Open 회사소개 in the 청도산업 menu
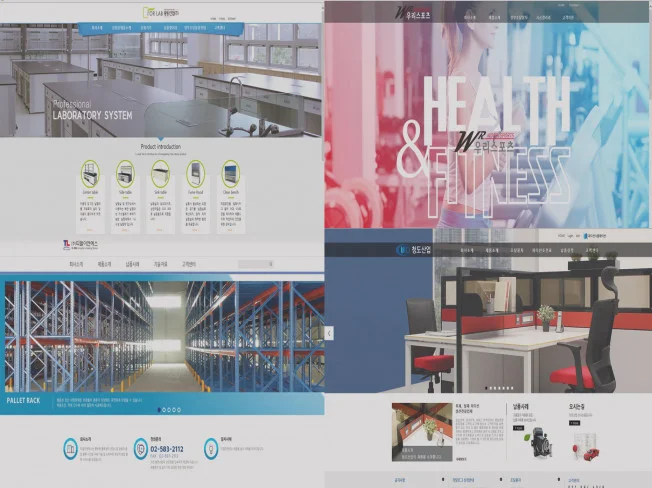Image resolution: width=652 pixels, height=488 pixels. click(x=467, y=251)
